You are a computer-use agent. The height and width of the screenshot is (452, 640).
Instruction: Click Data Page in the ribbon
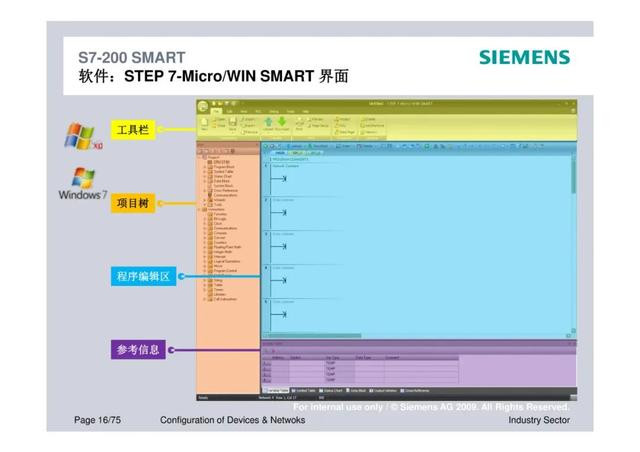[346, 132]
